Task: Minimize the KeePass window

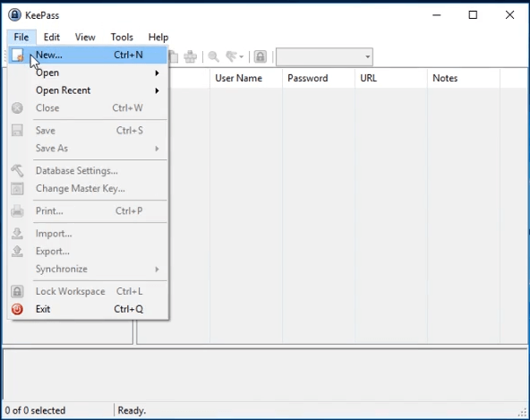Action: (437, 15)
